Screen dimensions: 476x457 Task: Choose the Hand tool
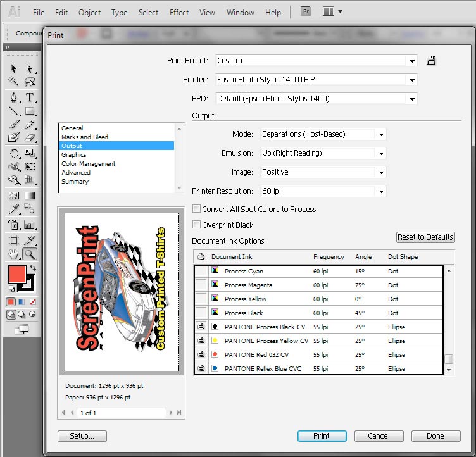point(13,254)
